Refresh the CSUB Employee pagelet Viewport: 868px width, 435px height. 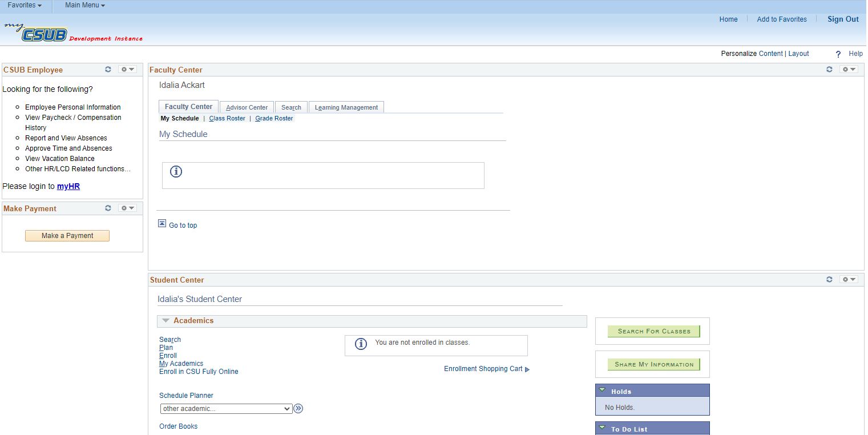click(108, 70)
